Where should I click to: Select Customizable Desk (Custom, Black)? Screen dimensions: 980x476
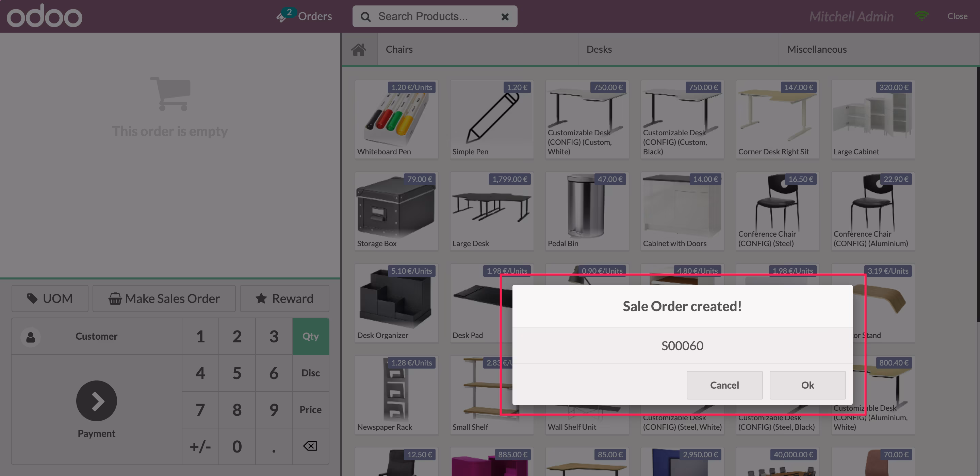[682, 119]
